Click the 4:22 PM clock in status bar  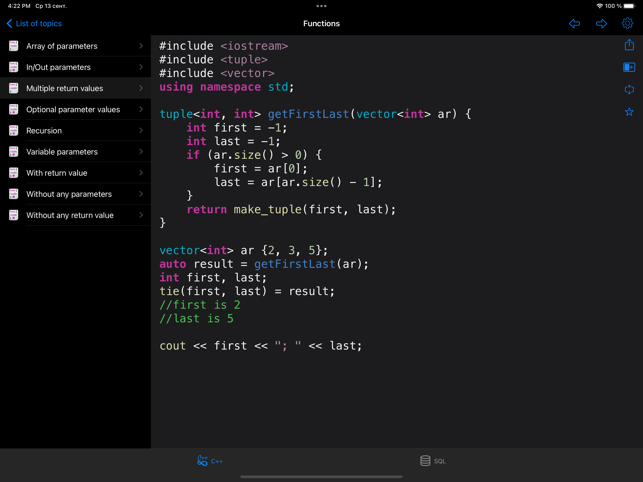pyautogui.click(x=19, y=6)
